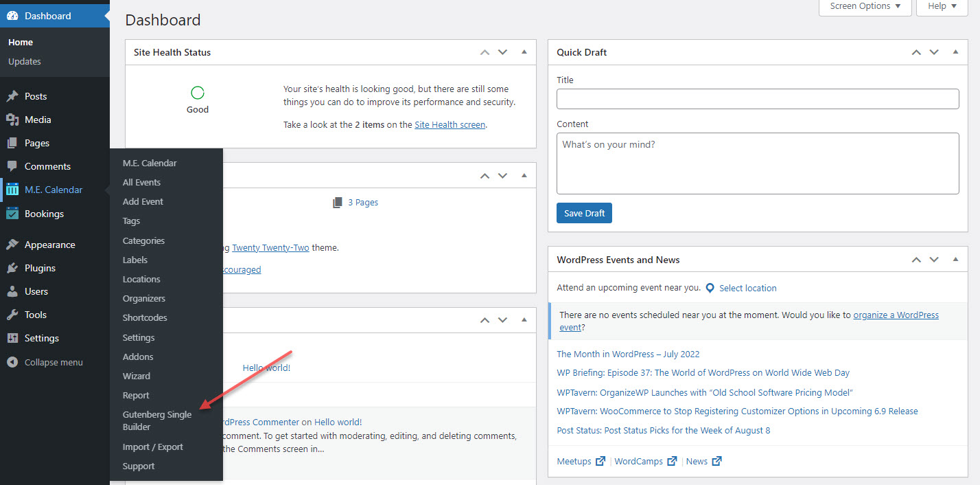
Task: Click the Tools wrench icon
Action: 12,315
